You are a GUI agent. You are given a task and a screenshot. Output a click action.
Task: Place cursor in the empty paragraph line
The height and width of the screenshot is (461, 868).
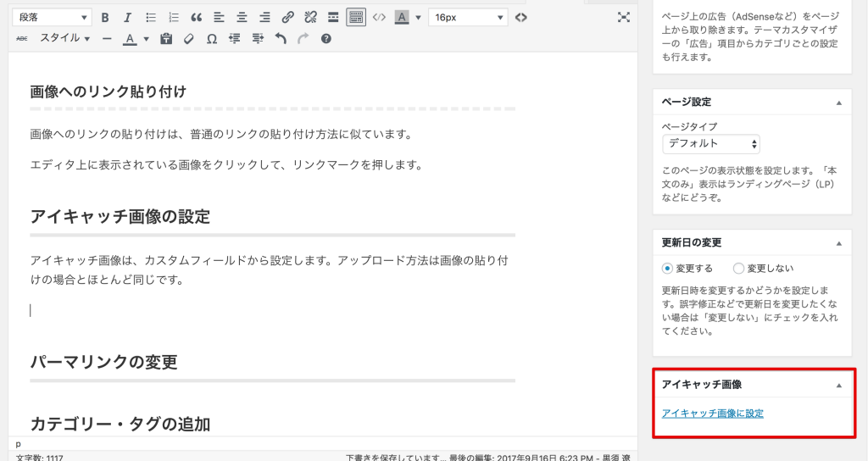pyautogui.click(x=272, y=310)
